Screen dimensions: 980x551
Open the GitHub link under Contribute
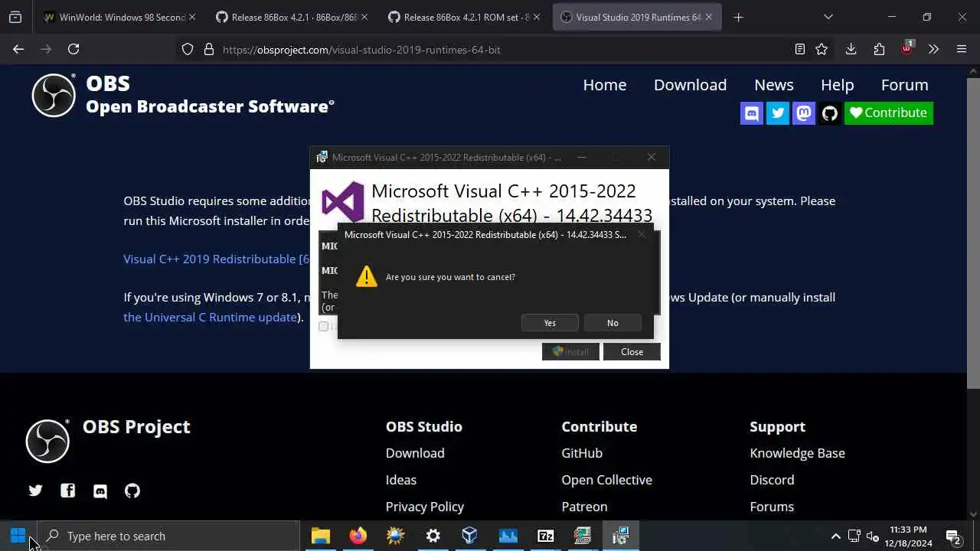pyautogui.click(x=582, y=453)
